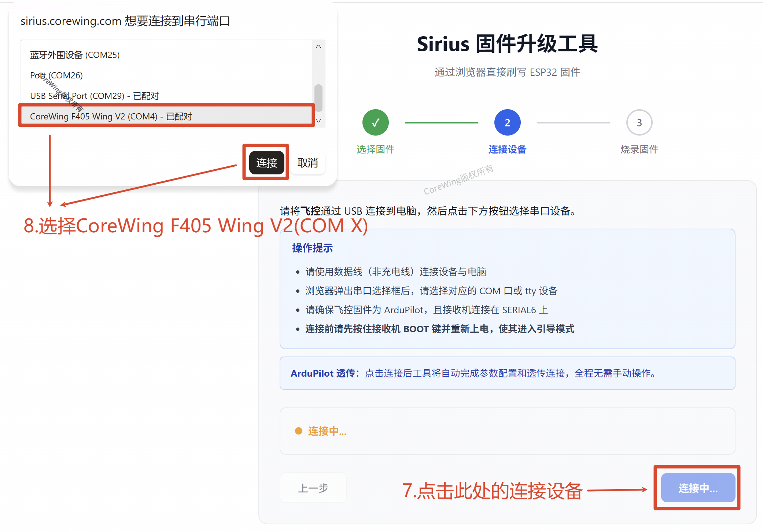The width and height of the screenshot is (763, 532).
Task: Select Port (COM26) in serial list
Action: pos(166,75)
